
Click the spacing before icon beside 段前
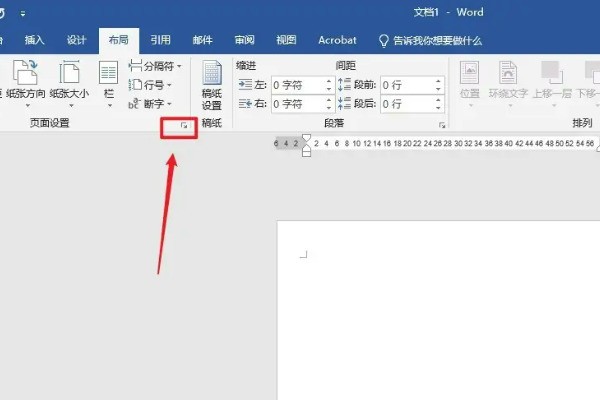(344, 85)
